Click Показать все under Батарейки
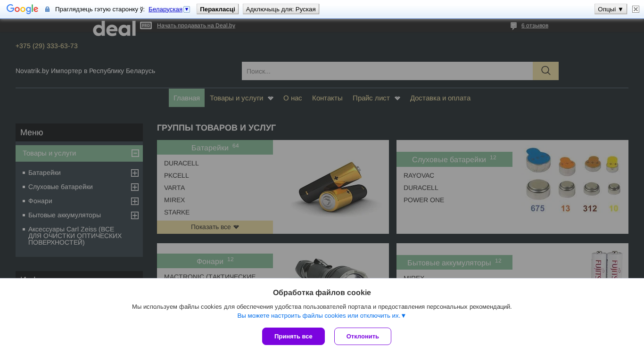This screenshot has height=362, width=644. coord(215,227)
